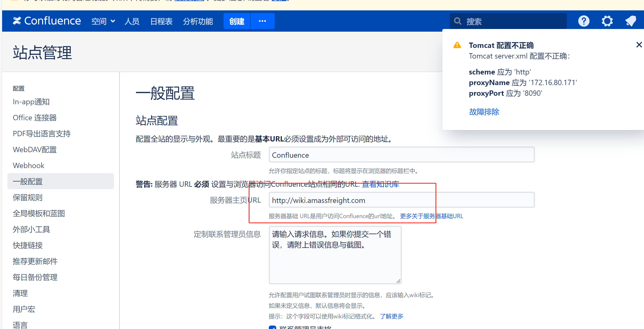Image resolution: width=644 pixels, height=329 pixels.
Task: Open the 分析功能 menu item
Action: [x=198, y=21]
